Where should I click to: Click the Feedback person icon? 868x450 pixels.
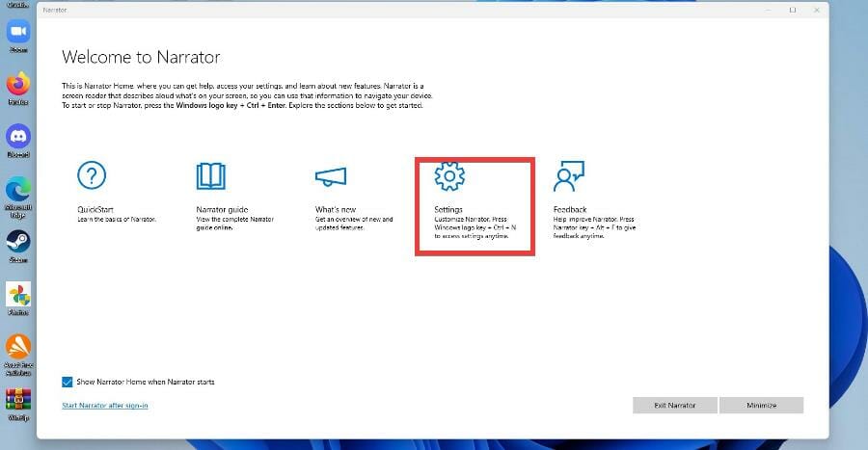pyautogui.click(x=568, y=176)
